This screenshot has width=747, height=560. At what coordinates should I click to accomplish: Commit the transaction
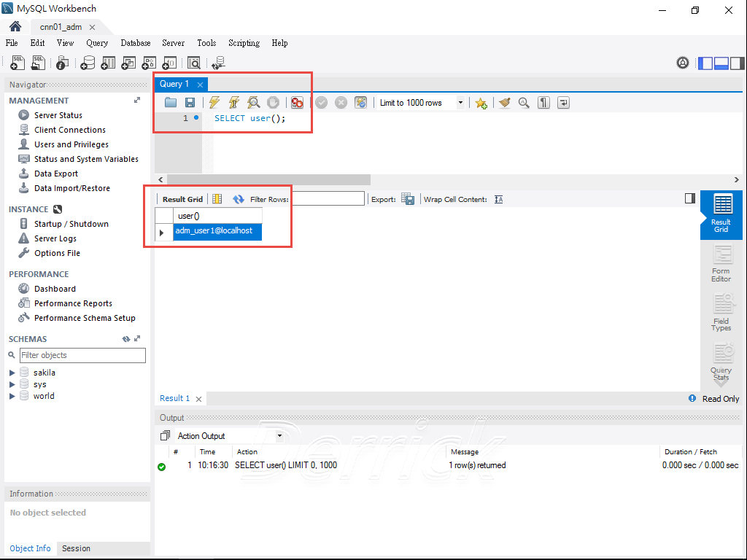pyautogui.click(x=322, y=102)
